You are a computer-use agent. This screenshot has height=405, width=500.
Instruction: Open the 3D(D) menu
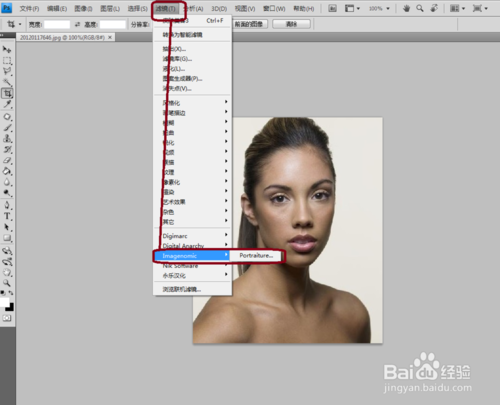219,9
